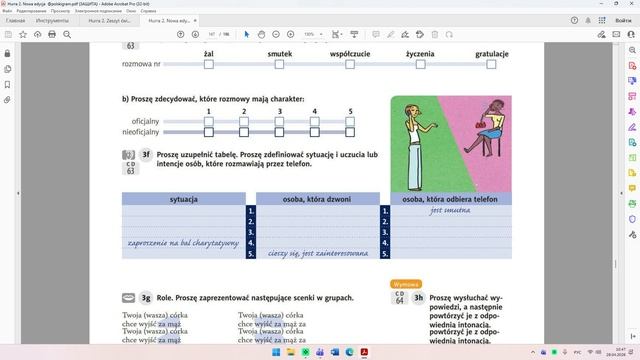Collapse the right tools pane arrow
The width and height of the screenshot is (640, 360).
click(622, 193)
